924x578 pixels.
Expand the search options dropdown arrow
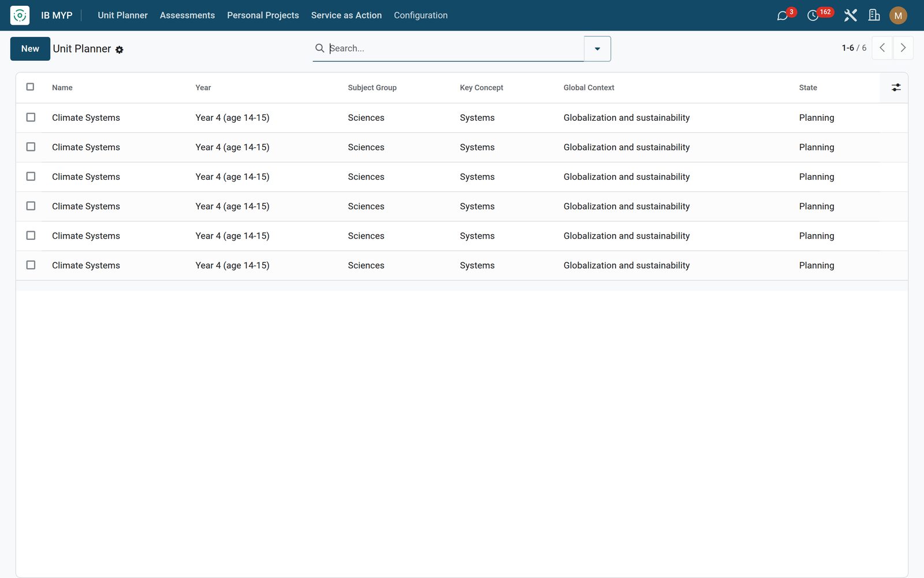point(597,49)
